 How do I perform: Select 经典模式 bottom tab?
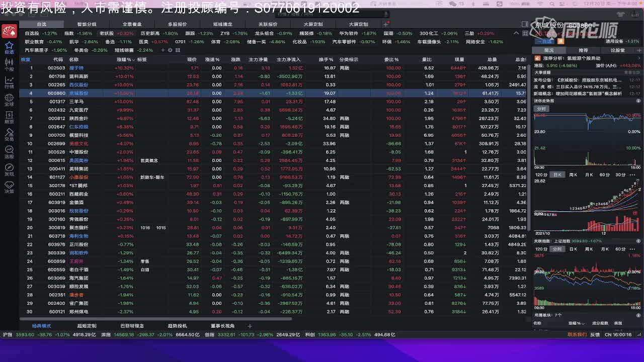click(41, 326)
